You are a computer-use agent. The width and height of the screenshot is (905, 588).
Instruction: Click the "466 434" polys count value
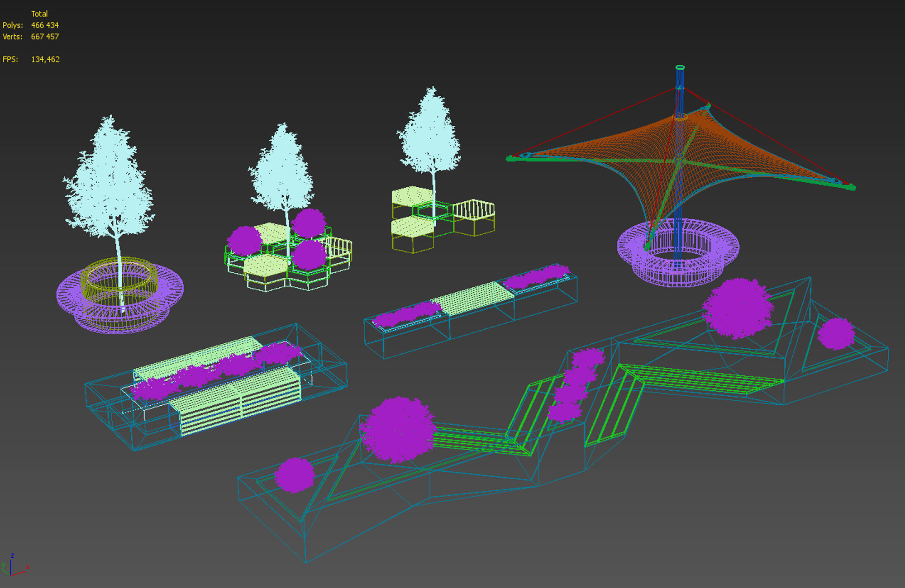pyautogui.click(x=45, y=25)
